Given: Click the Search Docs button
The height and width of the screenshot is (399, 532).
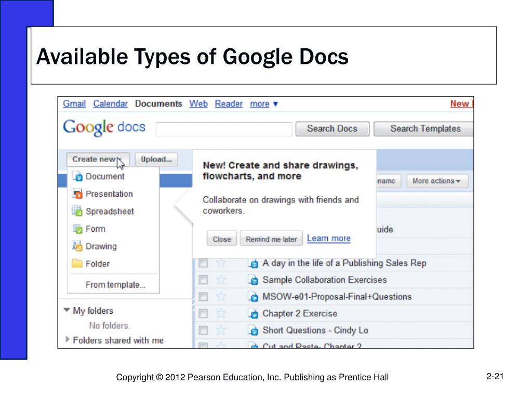Looking at the screenshot, I should click(332, 129).
